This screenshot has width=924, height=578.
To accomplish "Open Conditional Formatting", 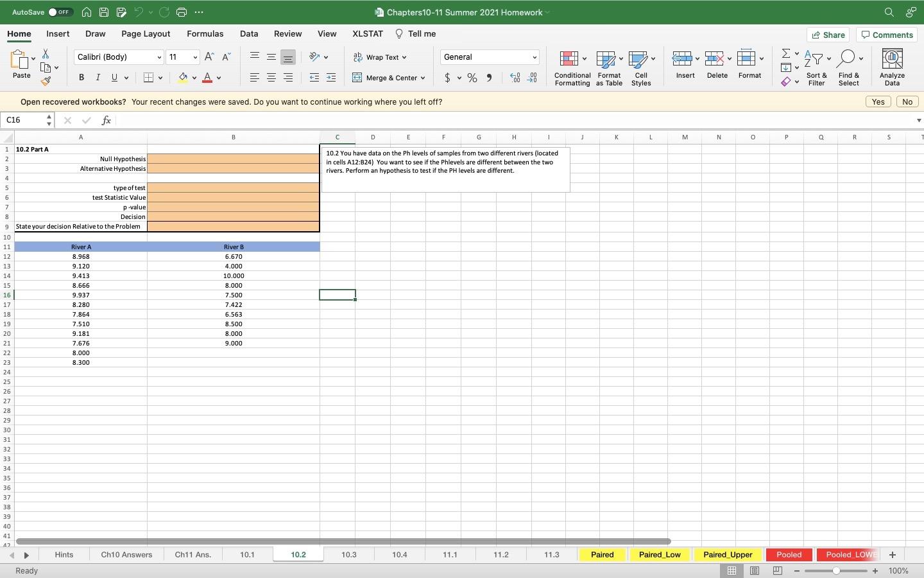I will (x=572, y=67).
